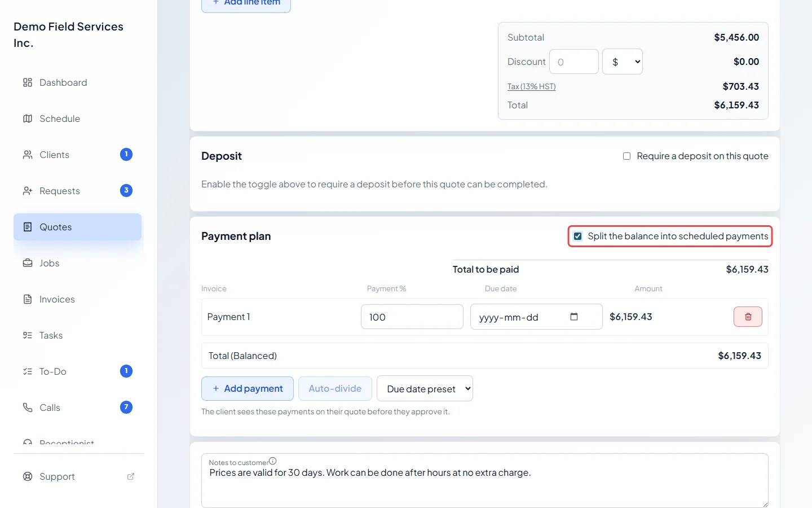Screen dimensions: 812x508
Task: Select Jobs in the sidebar
Action: (77, 263)
